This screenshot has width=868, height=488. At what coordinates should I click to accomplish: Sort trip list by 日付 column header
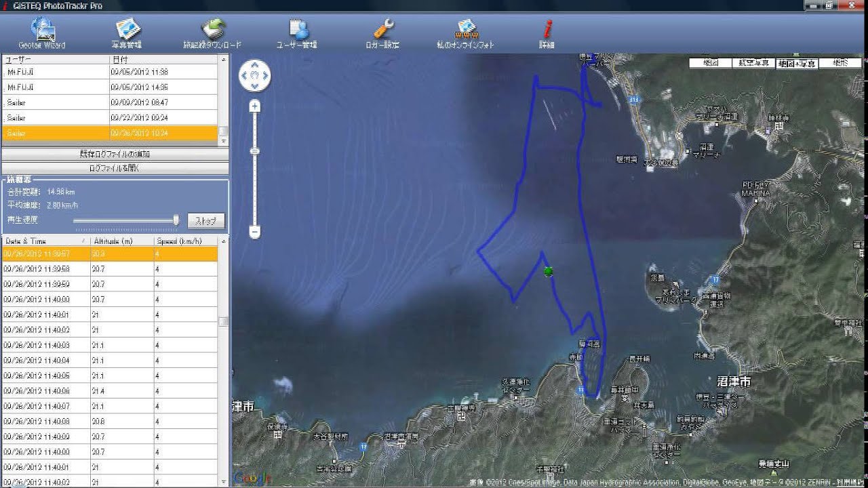click(163, 60)
